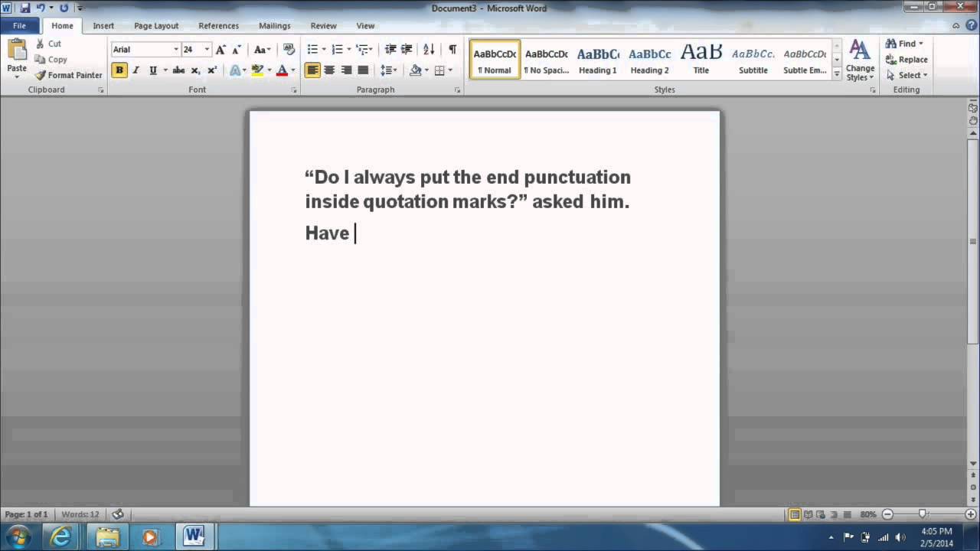The image size is (980, 551).
Task: Open Change Styles menu
Action: point(860,60)
